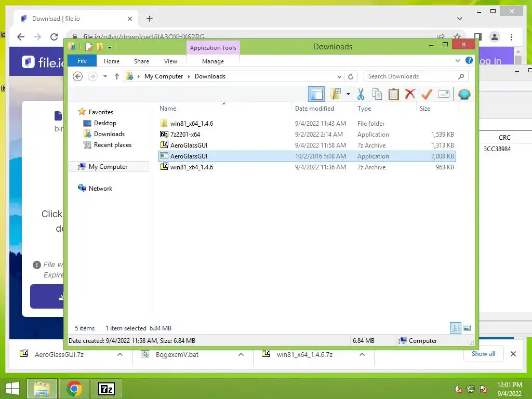Open Explorer help question mark

[x=469, y=60]
